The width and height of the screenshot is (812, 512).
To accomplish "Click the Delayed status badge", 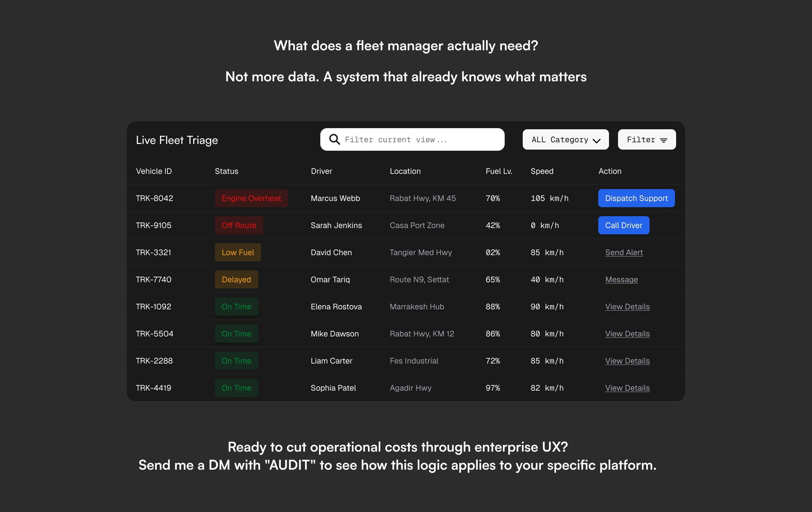I will pos(236,279).
